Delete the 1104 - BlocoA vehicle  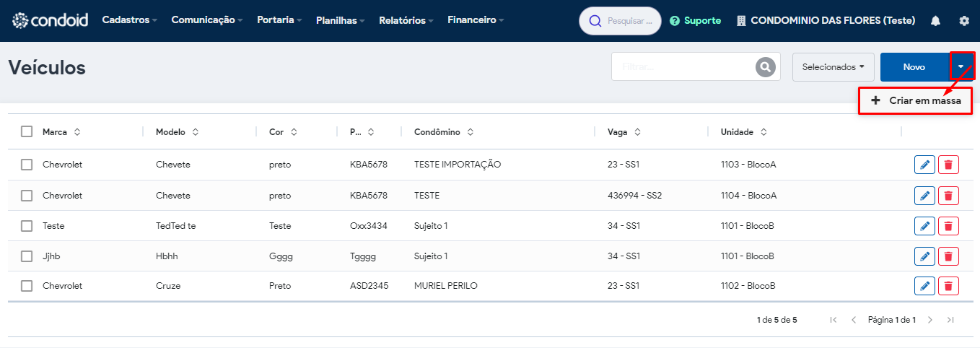(x=948, y=196)
